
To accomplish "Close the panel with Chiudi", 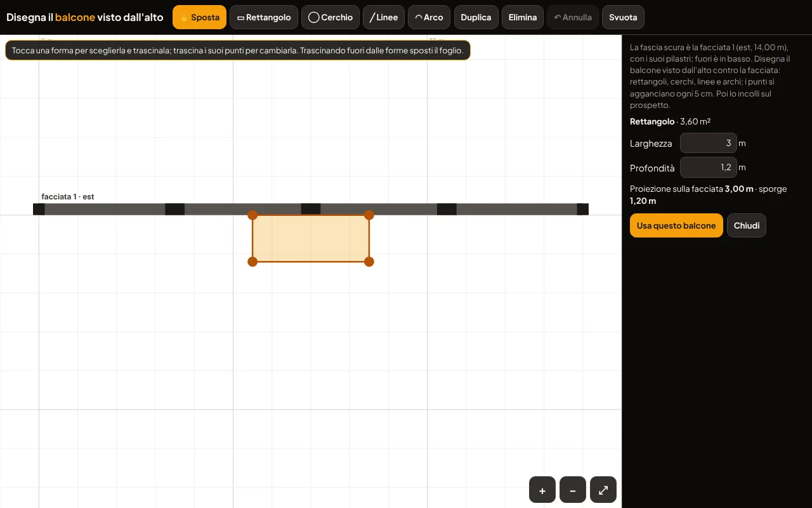I will pos(747,225).
